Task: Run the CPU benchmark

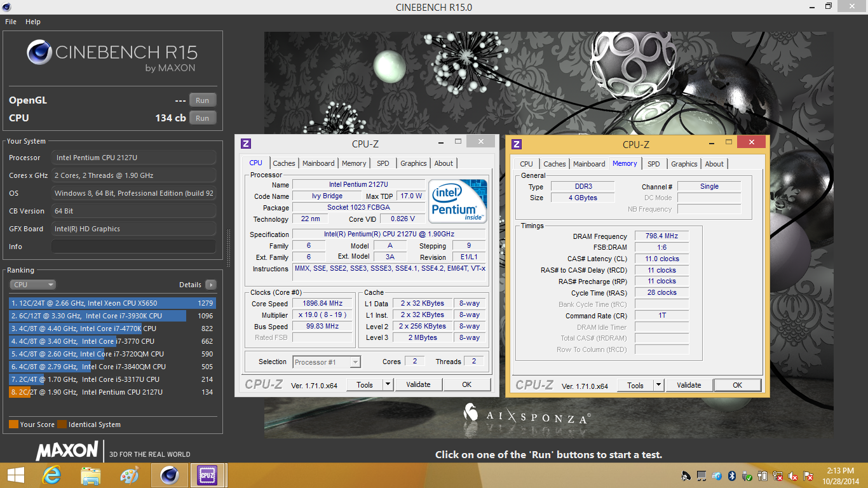Action: (x=202, y=118)
